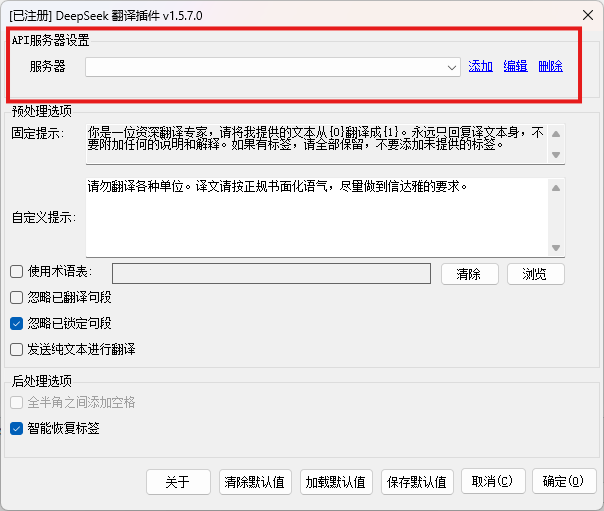Confirm settings with 确定(O) button
Screen dimensions: 604x511
[563, 482]
